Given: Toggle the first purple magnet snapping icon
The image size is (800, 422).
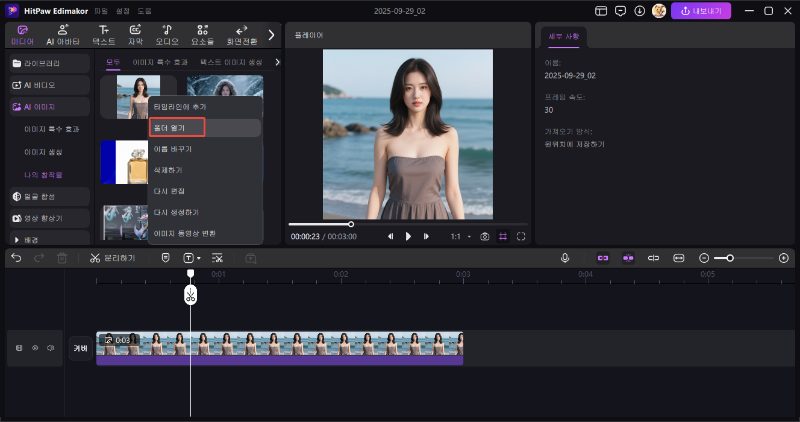Looking at the screenshot, I should pos(603,258).
